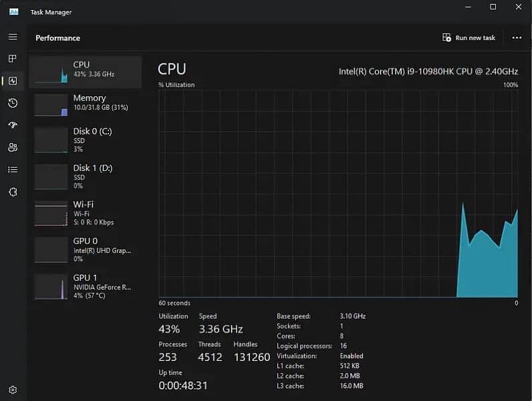The height and width of the screenshot is (401, 532).
Task: Click the Task Manager title bar icon
Action: (13, 12)
